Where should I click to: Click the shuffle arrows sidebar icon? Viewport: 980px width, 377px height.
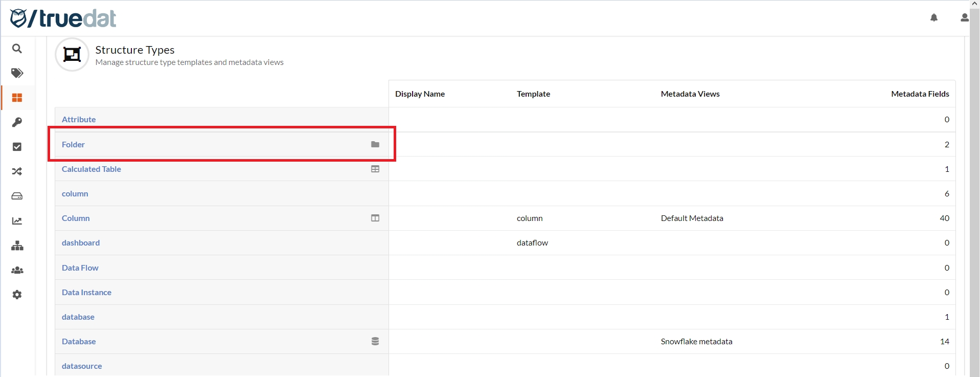click(x=17, y=171)
